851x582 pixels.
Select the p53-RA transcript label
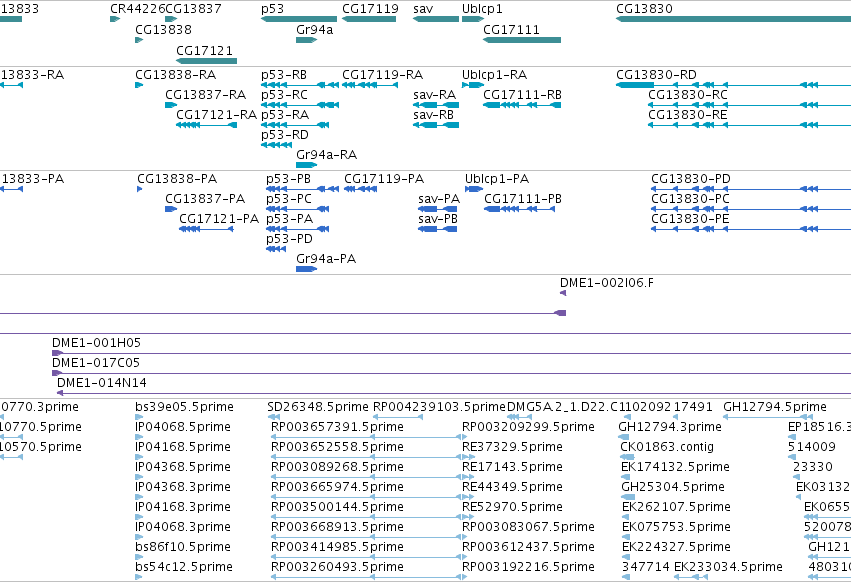click(x=285, y=115)
